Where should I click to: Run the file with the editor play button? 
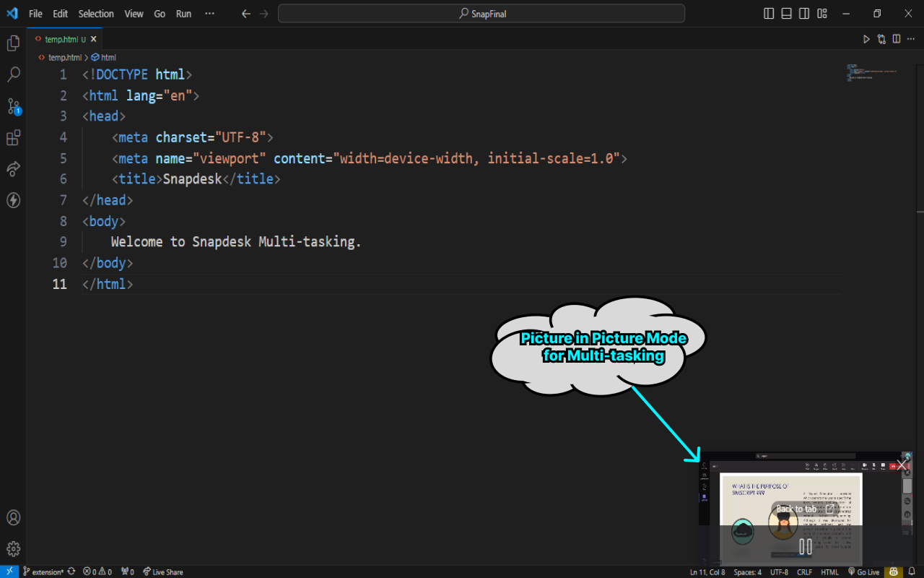click(866, 39)
